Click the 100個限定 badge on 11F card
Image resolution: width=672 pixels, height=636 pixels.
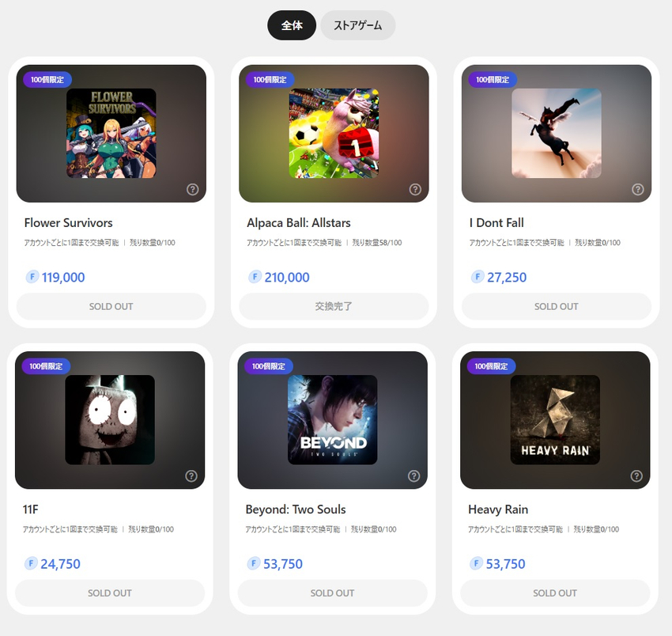(47, 366)
